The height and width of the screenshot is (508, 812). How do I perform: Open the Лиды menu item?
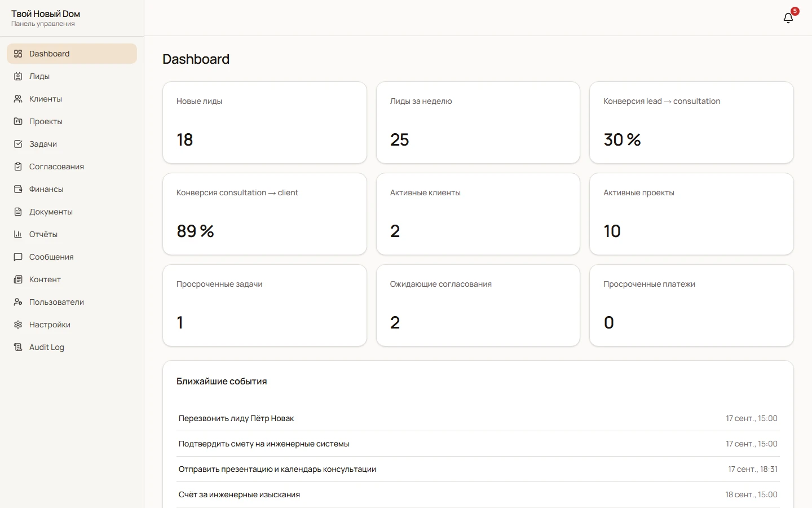click(x=72, y=76)
